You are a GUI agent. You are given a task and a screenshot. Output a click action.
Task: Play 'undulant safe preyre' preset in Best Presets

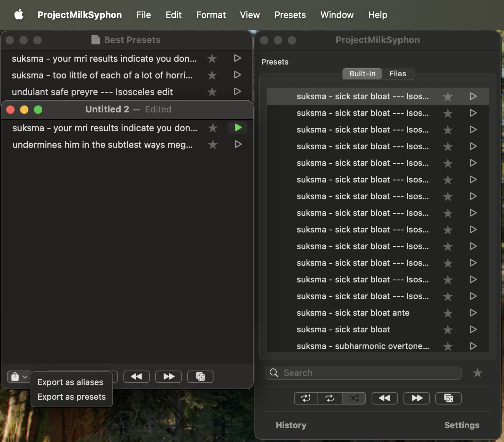click(x=237, y=92)
